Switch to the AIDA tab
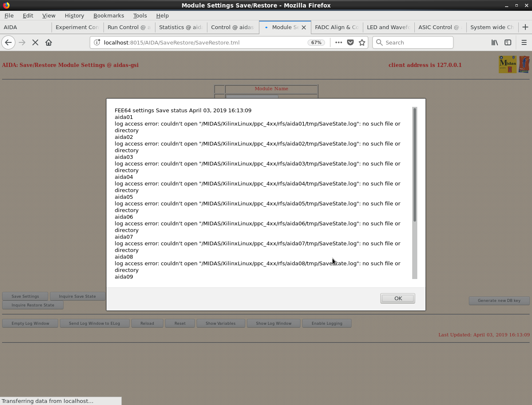532x405 pixels. [26, 27]
